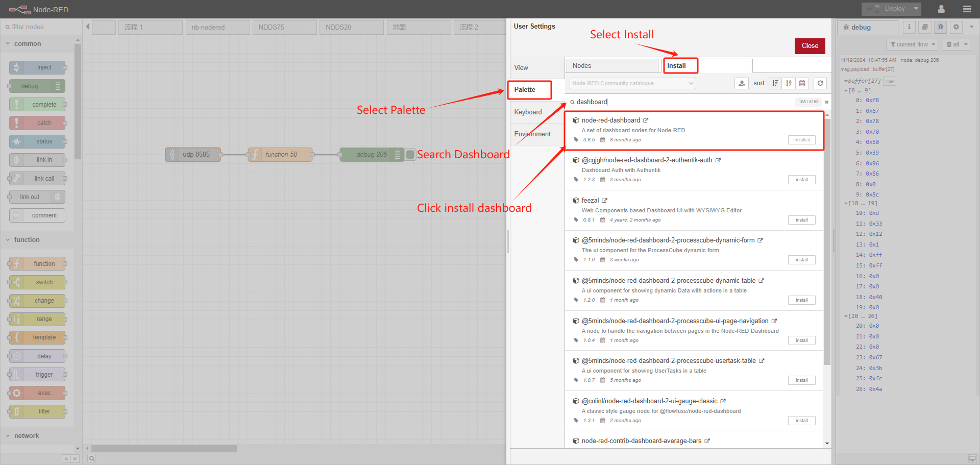Collapse the [10 … 19] buffer range
This screenshot has width=980, height=465.
[x=846, y=204]
